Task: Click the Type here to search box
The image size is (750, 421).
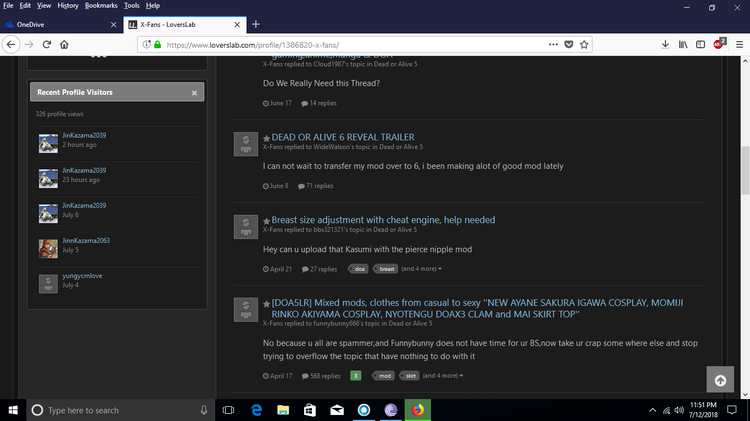Action: point(122,410)
